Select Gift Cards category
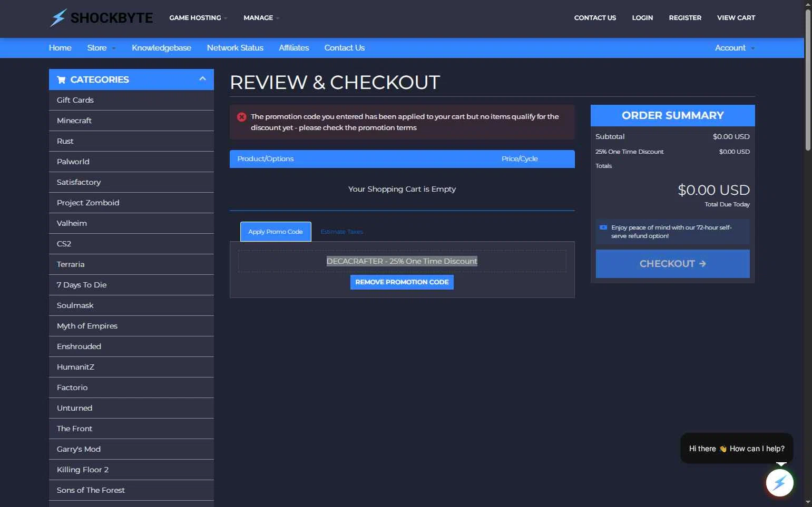The width and height of the screenshot is (812, 507). click(x=131, y=100)
